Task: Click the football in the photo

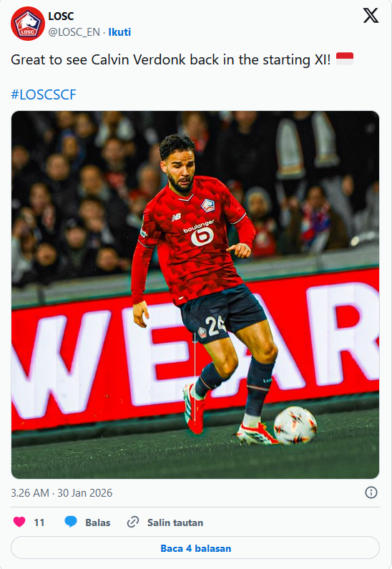Action: [295, 425]
